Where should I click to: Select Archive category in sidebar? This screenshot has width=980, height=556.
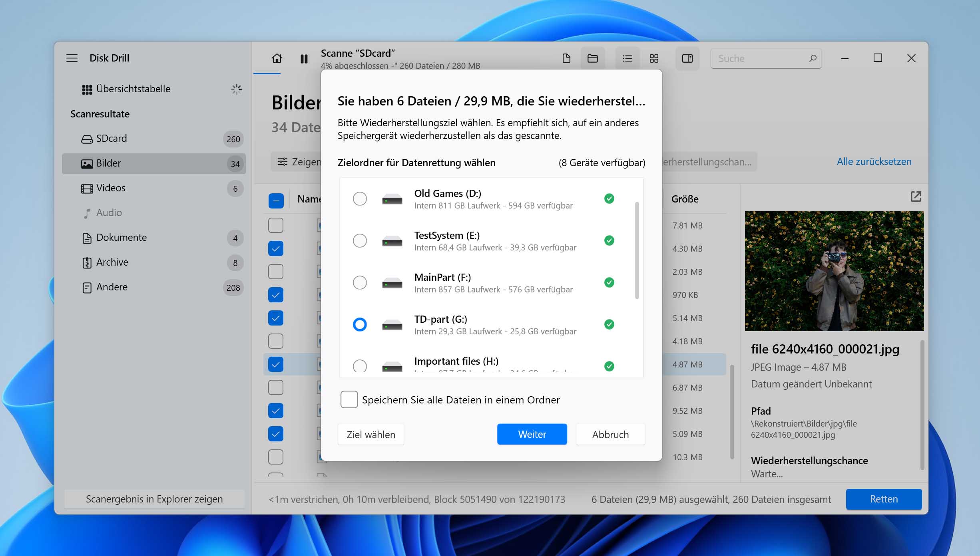tap(154, 262)
